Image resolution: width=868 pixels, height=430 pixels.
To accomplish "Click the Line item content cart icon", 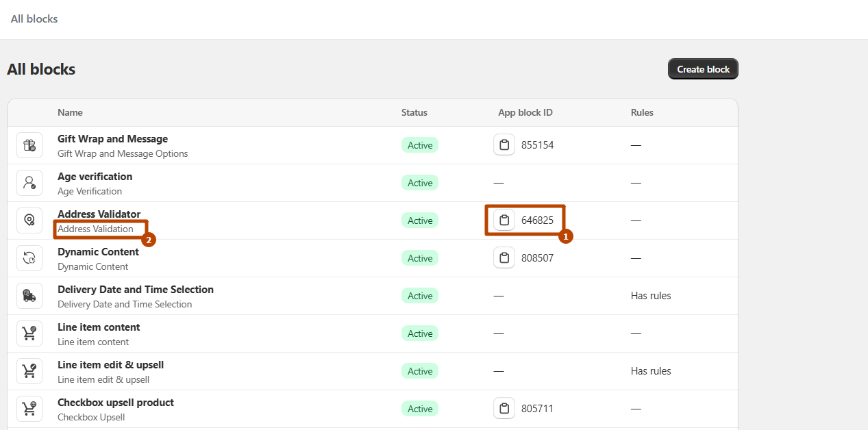I will tap(29, 333).
